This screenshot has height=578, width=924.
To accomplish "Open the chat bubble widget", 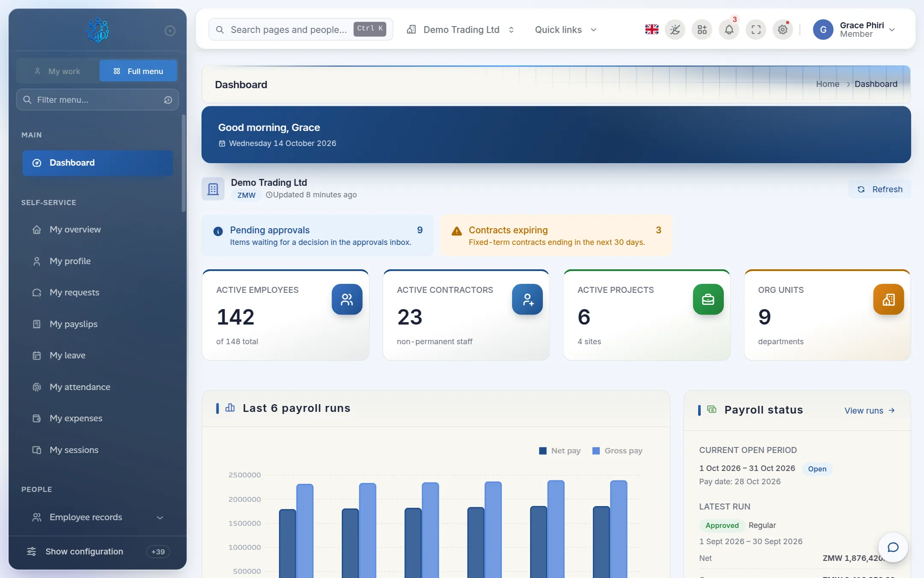I will (893, 547).
